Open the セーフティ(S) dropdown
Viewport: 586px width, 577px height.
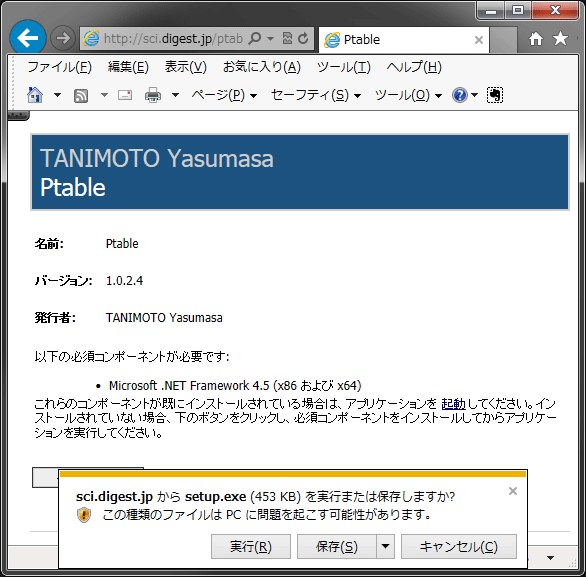(x=316, y=95)
